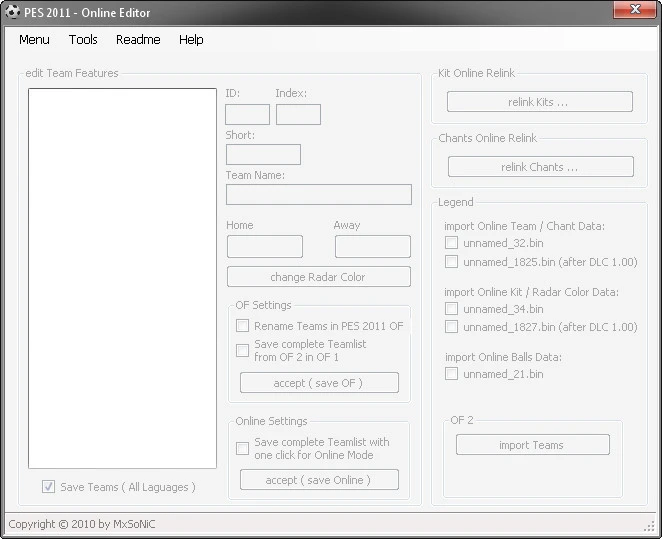Screen dimensions: 662x539
Task: Tick the unnamed_32.bin checkbox
Action: pos(451,243)
